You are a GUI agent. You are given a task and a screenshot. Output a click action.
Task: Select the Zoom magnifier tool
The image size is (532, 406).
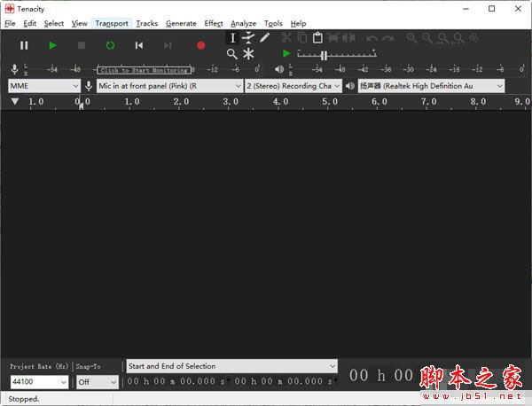232,54
